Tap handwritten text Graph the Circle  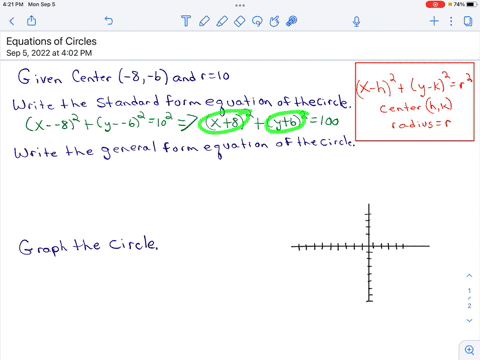tap(88, 246)
